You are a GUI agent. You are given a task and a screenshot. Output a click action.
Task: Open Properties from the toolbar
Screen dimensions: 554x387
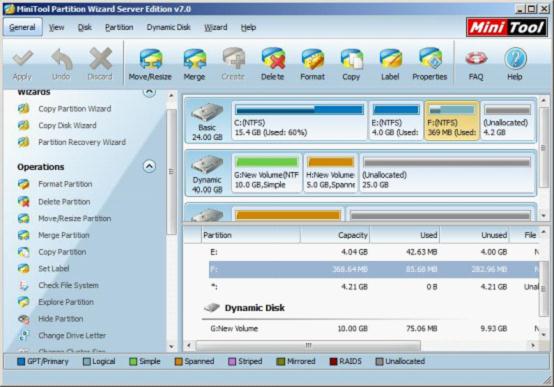[430, 59]
